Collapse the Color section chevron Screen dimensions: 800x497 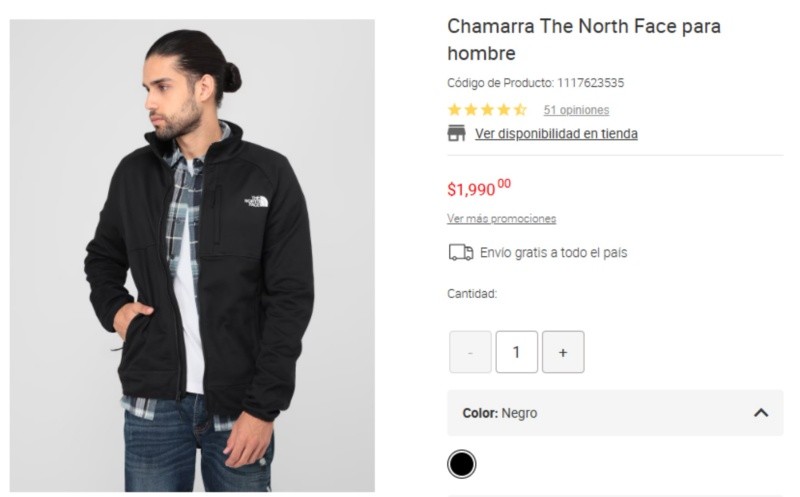click(x=761, y=413)
